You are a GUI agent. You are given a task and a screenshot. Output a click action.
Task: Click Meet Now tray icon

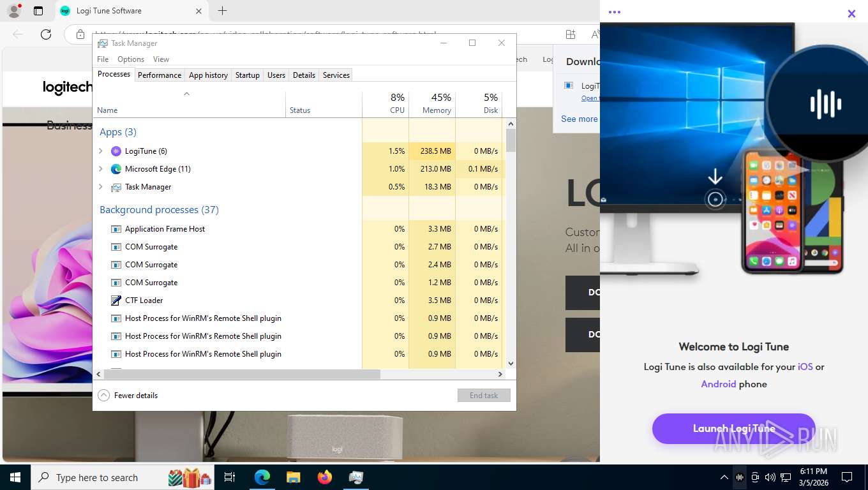pyautogui.click(x=755, y=477)
